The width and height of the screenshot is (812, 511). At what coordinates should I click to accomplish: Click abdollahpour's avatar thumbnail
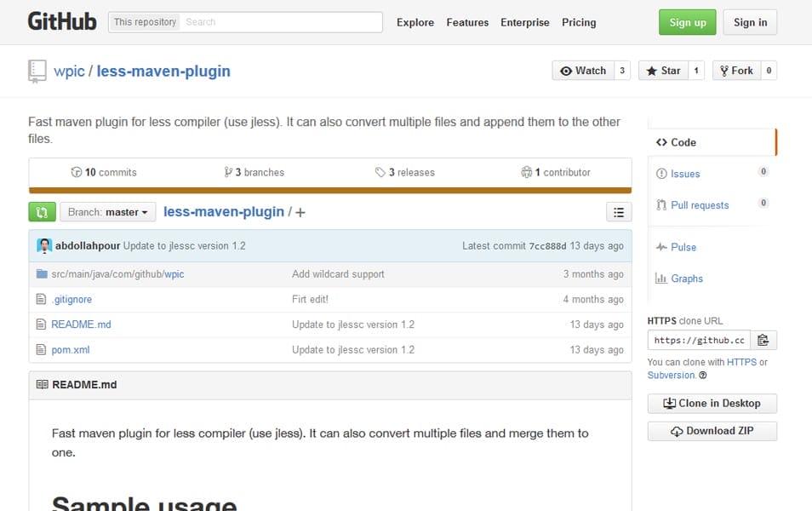[44, 245]
